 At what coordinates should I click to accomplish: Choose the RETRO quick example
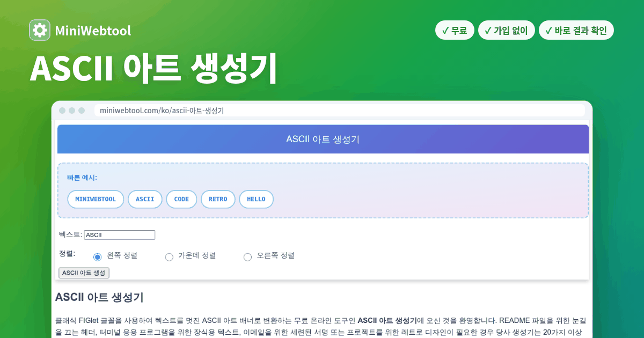point(218,199)
